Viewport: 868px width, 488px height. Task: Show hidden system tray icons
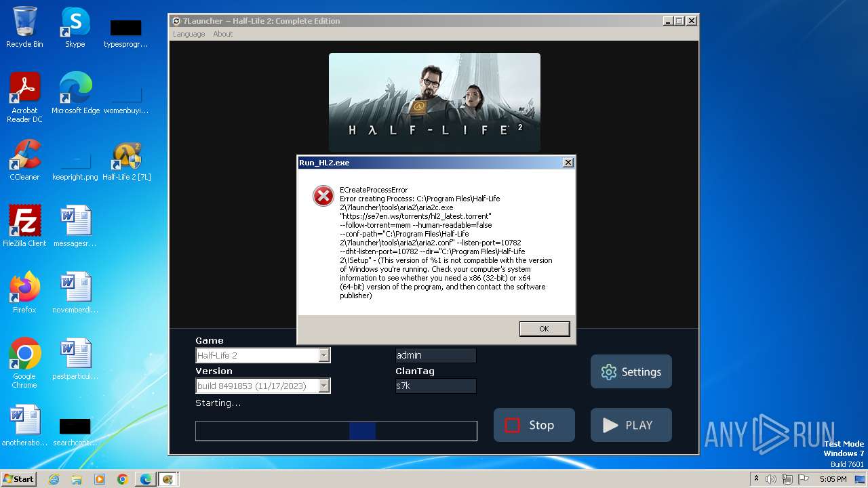coord(756,479)
